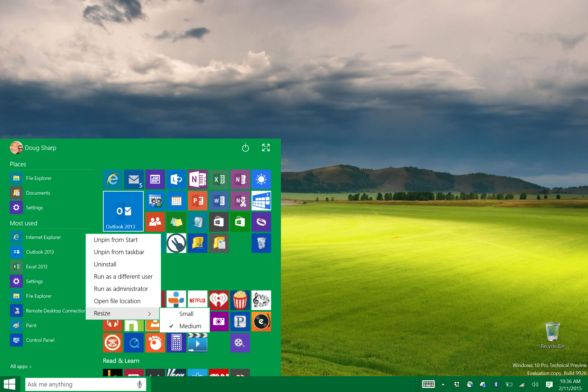
Task: Click the microphone in the search box
Action: [140, 384]
